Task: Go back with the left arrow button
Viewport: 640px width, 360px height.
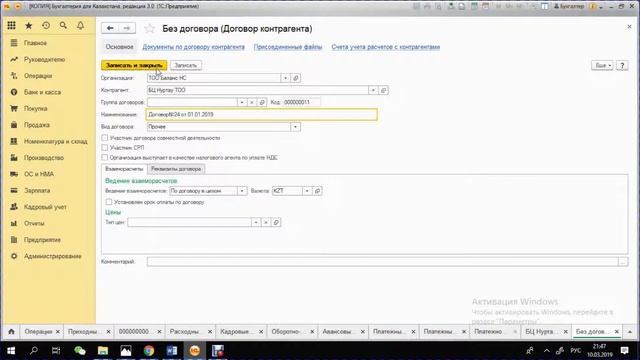Action: coord(110,28)
